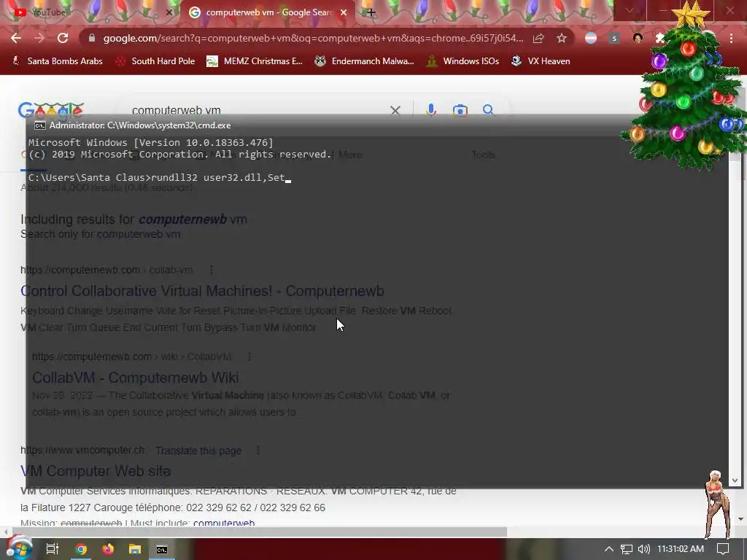Screen dimensions: 747x560
Task: Open File Explorer from the taskbar
Action: point(135,549)
